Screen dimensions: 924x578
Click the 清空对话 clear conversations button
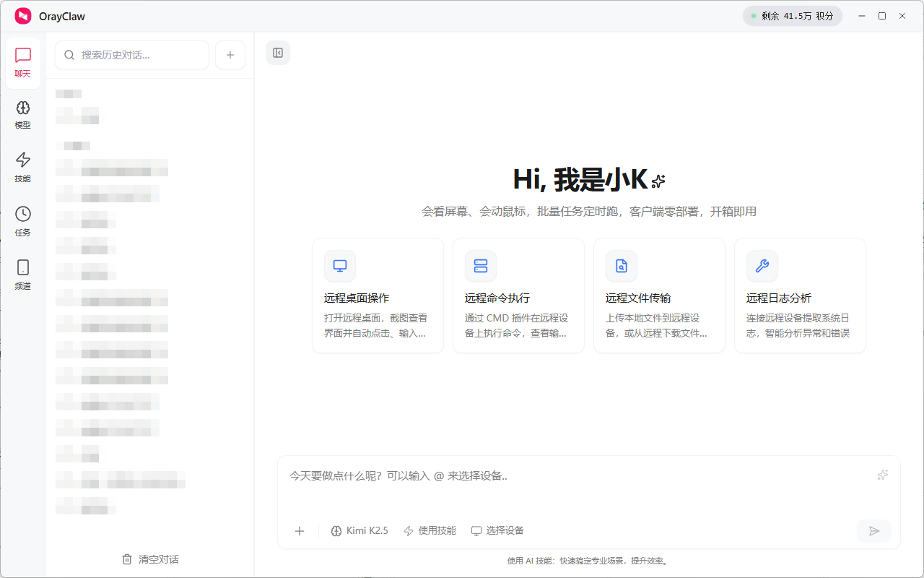(x=150, y=559)
